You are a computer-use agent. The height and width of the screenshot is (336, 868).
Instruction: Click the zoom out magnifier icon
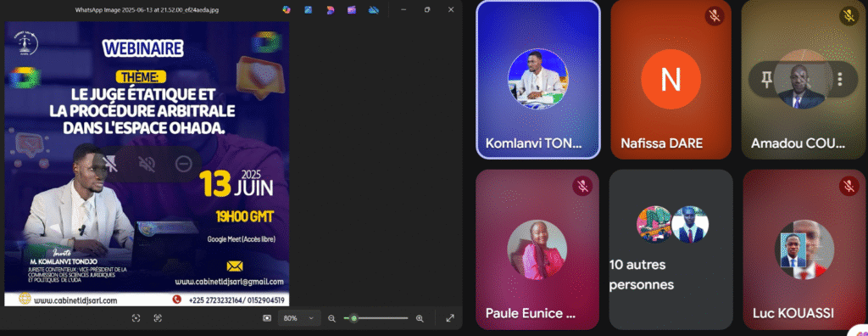click(331, 318)
